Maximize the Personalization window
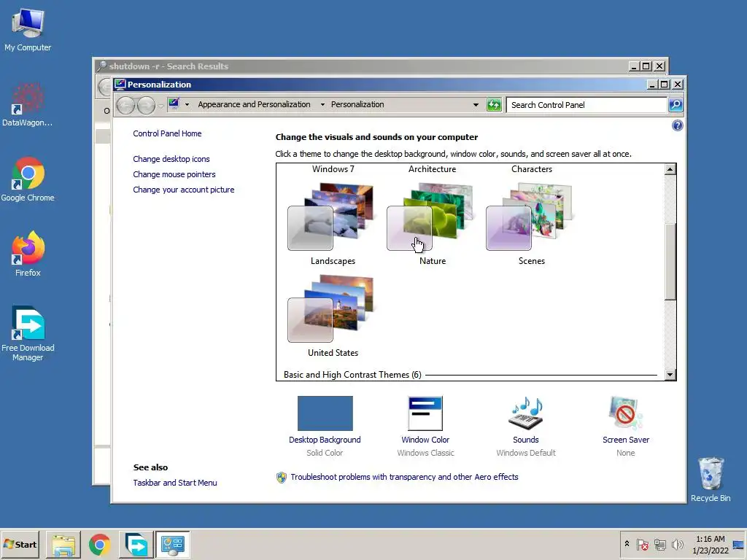747x560 pixels. [x=664, y=85]
